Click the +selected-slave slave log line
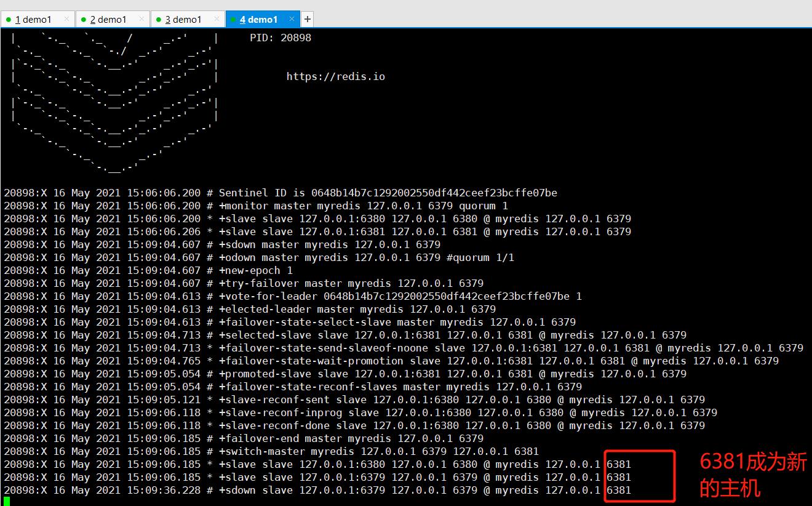 (x=345, y=335)
